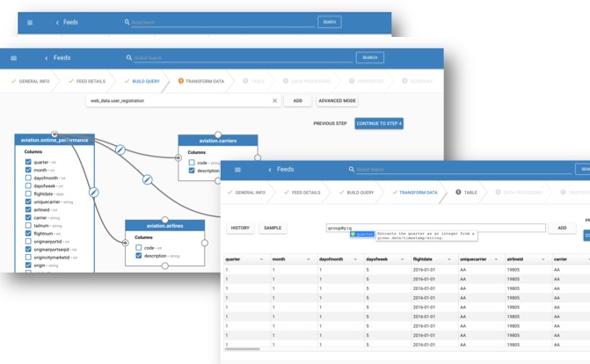Click the search magnifier in Transform Data window
This screenshot has height=364, width=590.
(352, 170)
